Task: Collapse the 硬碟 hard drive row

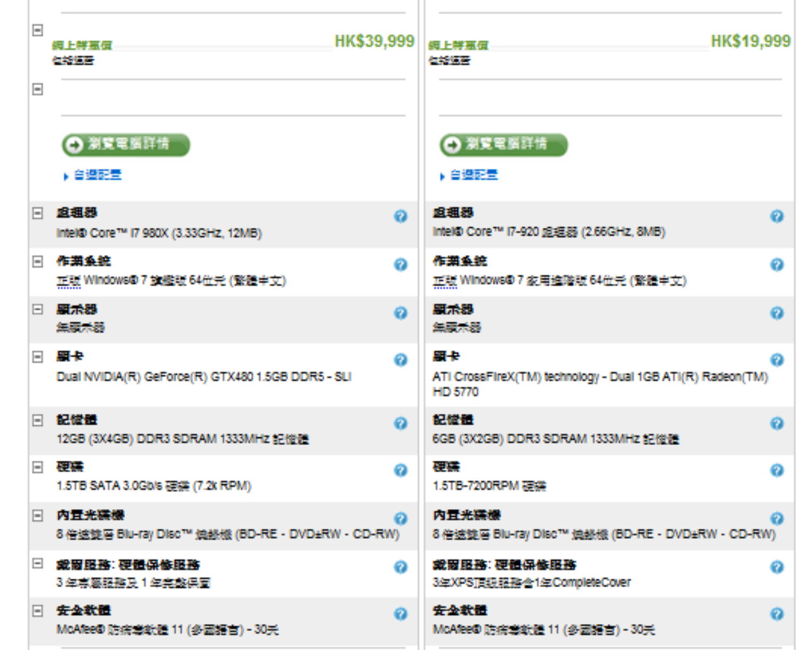Action: click(38, 467)
